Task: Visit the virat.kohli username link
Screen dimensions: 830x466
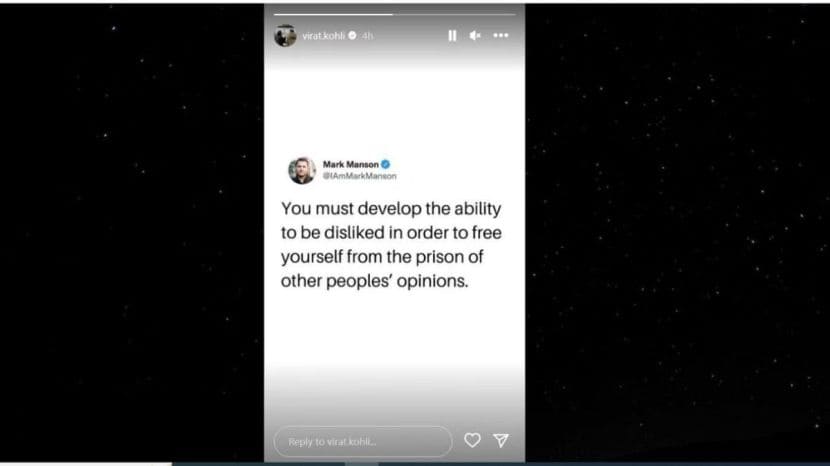Action: coord(323,35)
